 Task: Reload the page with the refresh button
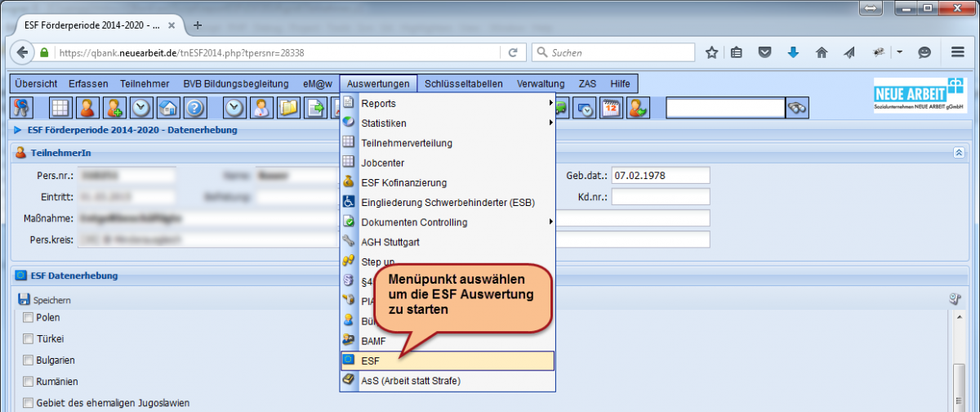[513, 52]
